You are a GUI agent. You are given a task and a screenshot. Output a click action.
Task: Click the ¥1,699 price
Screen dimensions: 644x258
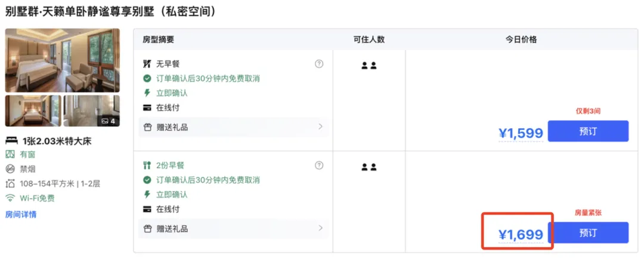(x=521, y=235)
